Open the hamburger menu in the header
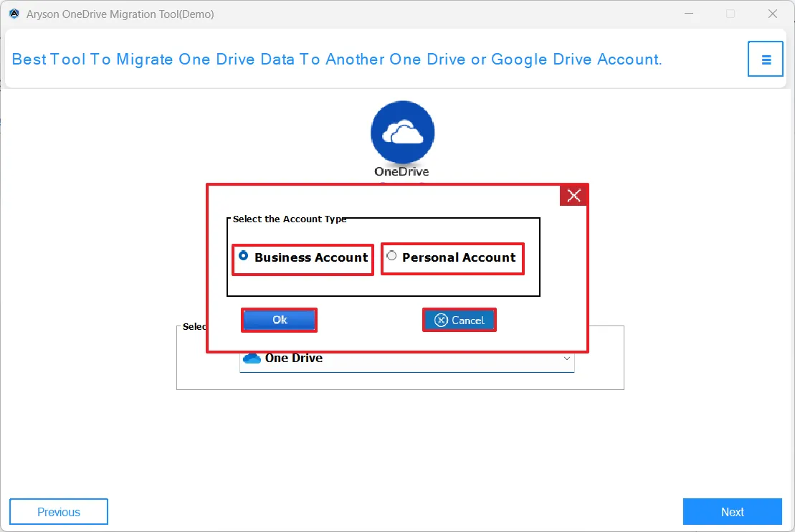The image size is (795, 532). click(x=766, y=59)
